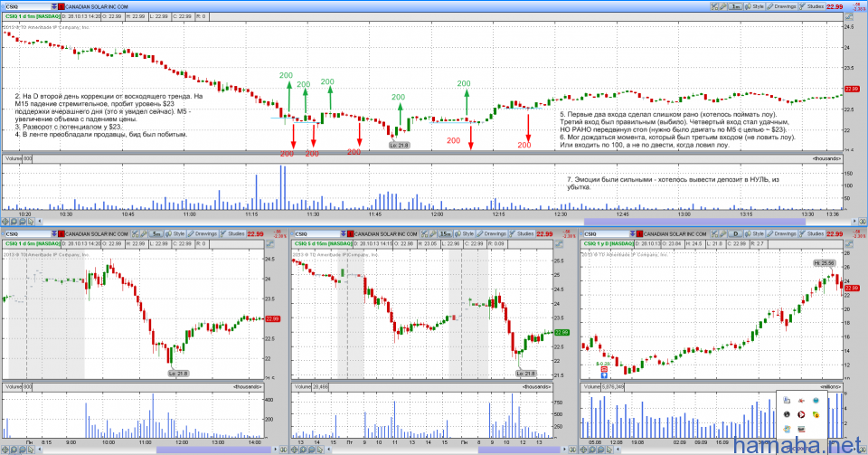Screen dimensions: 868x455
Task: Open Style menu in top chart
Action: point(754,6)
